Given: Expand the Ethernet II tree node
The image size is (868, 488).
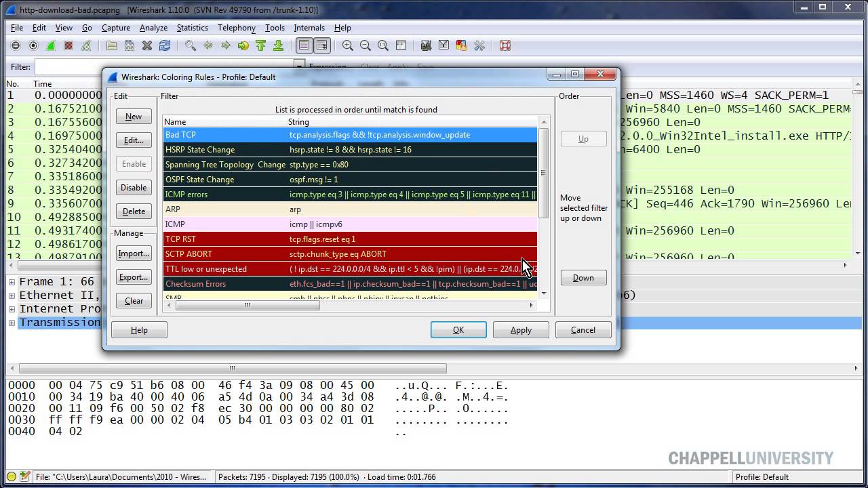Looking at the screenshot, I should point(12,296).
